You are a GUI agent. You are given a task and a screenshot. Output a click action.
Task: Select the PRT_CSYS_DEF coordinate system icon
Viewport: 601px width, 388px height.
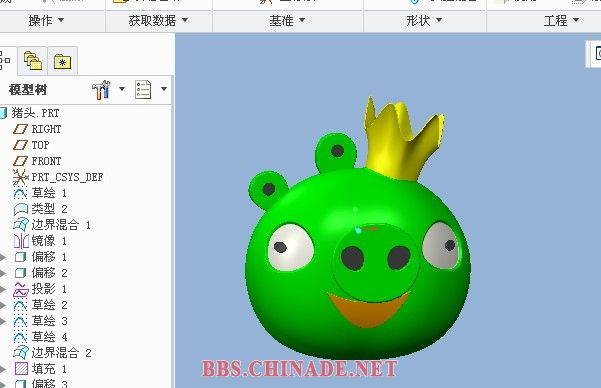point(20,177)
